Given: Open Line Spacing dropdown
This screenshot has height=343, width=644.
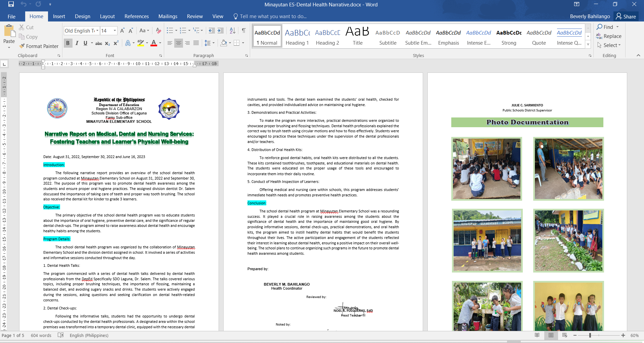Looking at the screenshot, I should [210, 43].
